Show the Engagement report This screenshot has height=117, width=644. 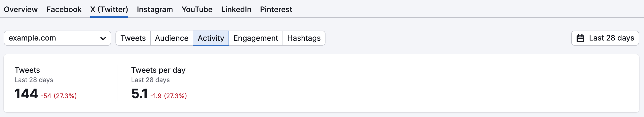256,38
